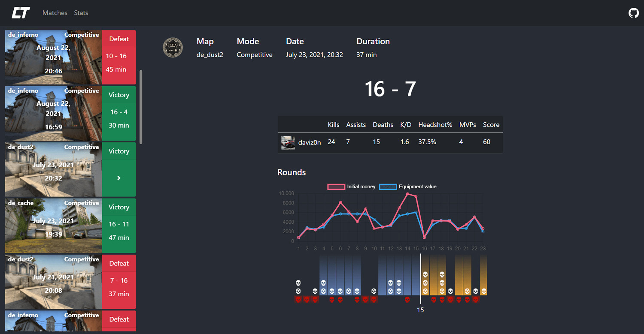Click daviz0n's player avatar
644x334 pixels.
coord(288,142)
